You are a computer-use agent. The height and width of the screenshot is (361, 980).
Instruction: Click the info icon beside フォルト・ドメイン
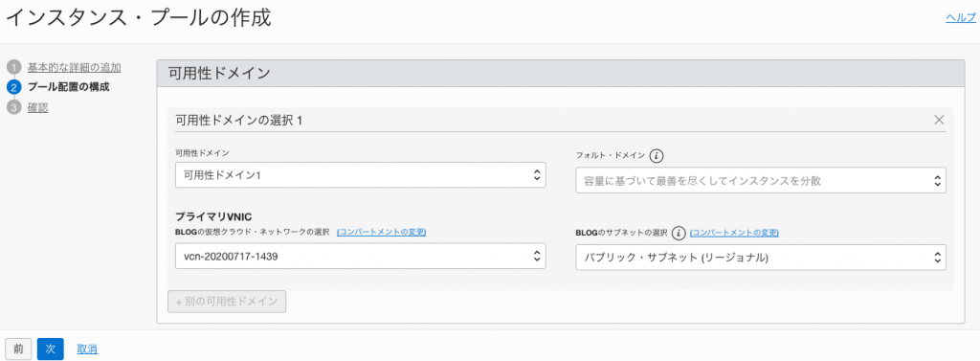(657, 155)
